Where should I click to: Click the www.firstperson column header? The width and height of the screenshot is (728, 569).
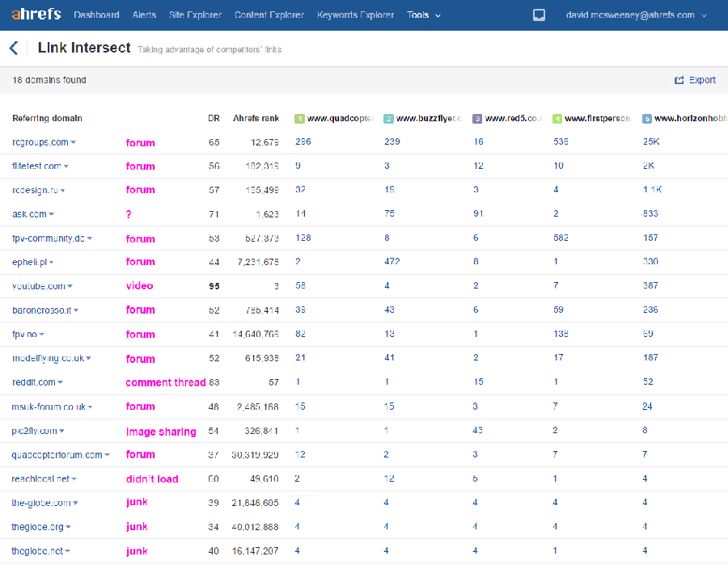(x=598, y=119)
